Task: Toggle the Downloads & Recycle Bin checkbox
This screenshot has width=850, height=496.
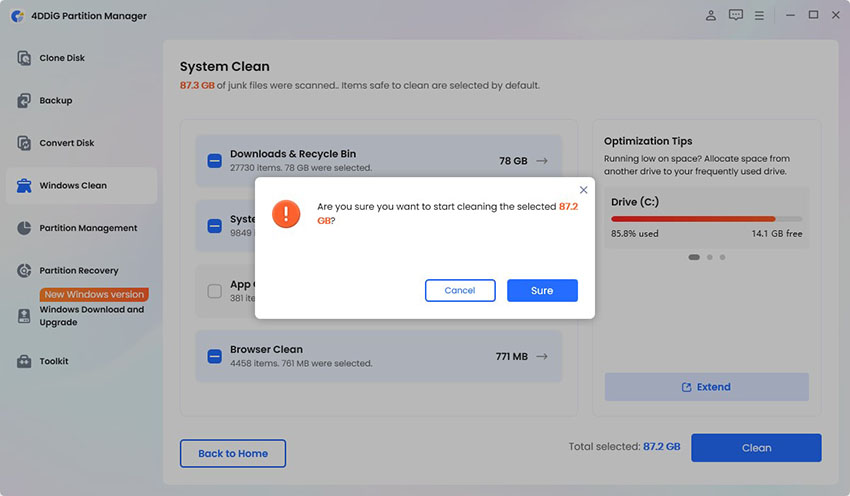Action: click(214, 160)
